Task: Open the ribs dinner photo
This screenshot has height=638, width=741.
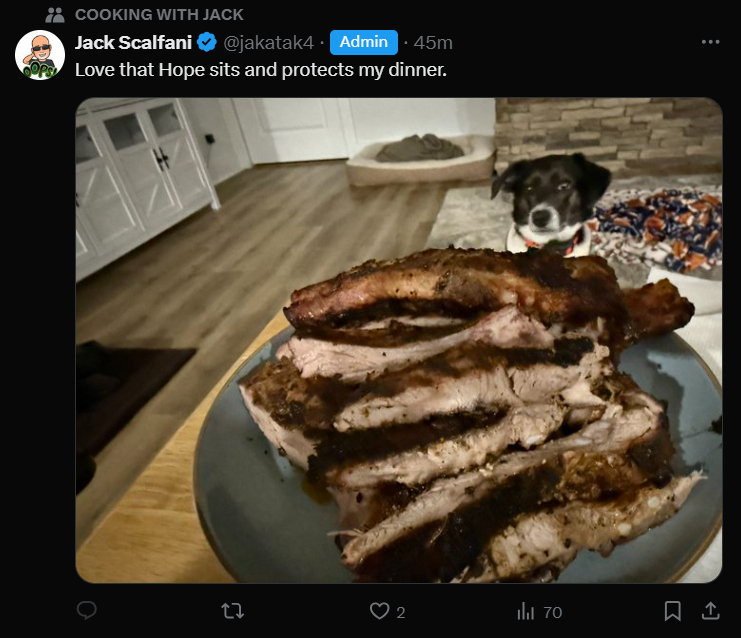Action: point(399,340)
